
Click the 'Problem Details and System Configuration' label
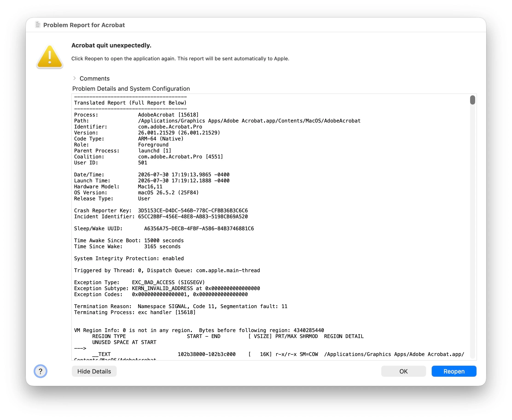[131, 89]
